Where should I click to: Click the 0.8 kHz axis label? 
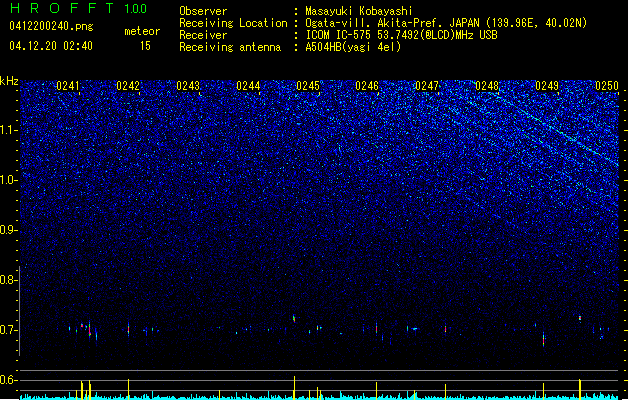pyautogui.click(x=8, y=280)
